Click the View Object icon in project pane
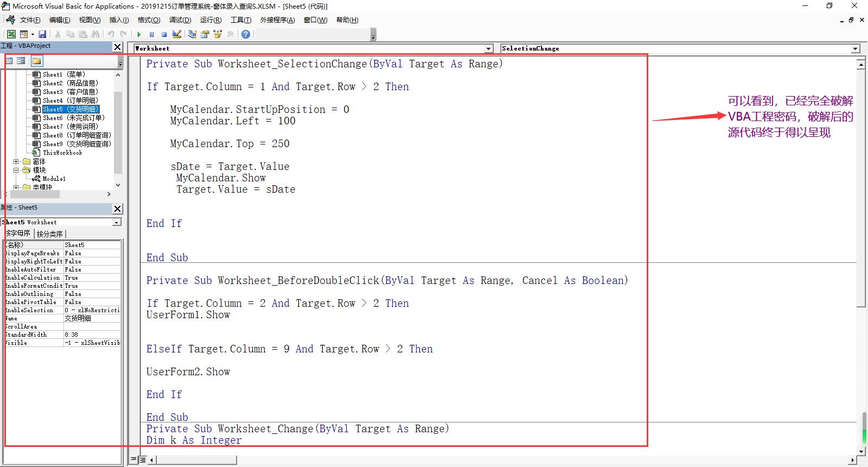Viewport: 868px width, 467px height. (21, 61)
